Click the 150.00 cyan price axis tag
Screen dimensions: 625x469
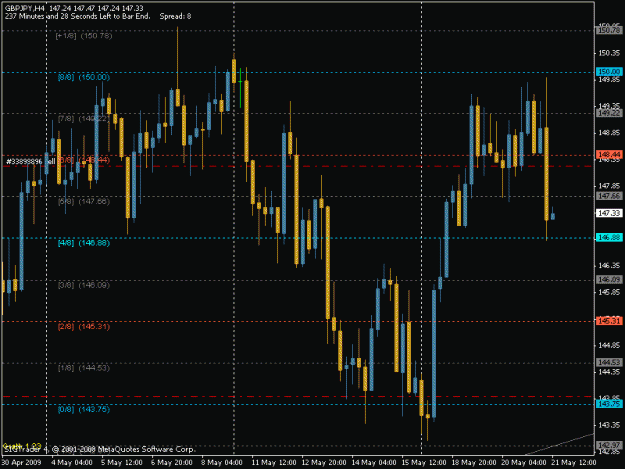[x=609, y=72]
